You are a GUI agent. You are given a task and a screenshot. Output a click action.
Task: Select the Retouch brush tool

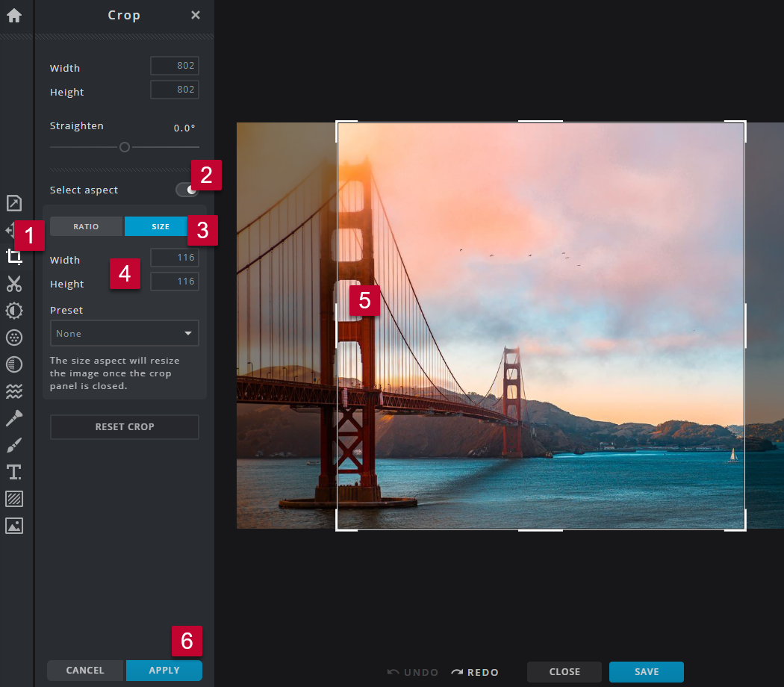15,418
